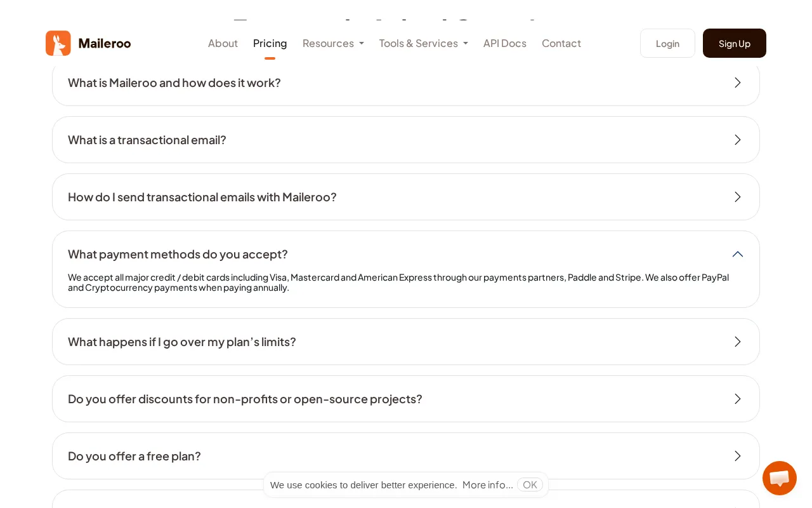This screenshot has width=812, height=508.
Task: Collapse chevron for 'What payment methods do you accept?'
Action: tap(738, 254)
